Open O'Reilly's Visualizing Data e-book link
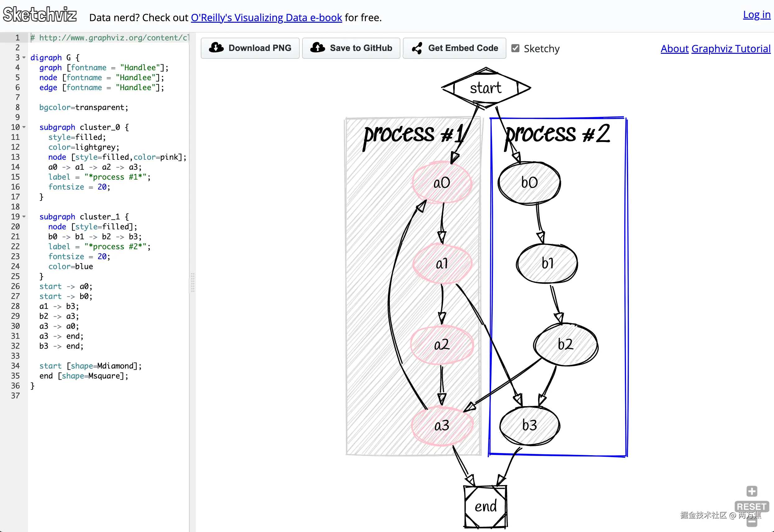This screenshot has height=532, width=774. point(266,17)
